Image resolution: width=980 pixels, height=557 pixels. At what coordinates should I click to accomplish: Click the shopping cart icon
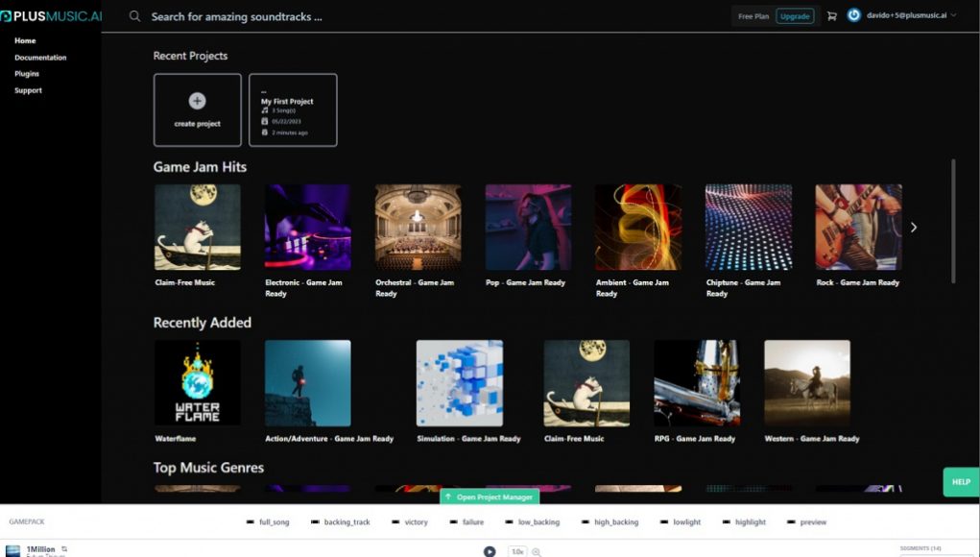click(x=831, y=16)
